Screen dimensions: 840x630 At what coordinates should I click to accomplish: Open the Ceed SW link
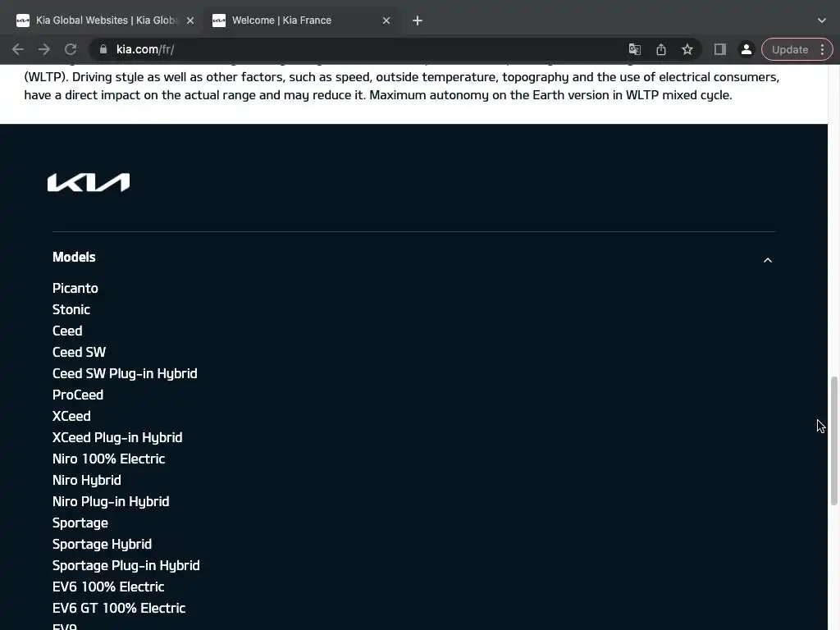(x=80, y=353)
